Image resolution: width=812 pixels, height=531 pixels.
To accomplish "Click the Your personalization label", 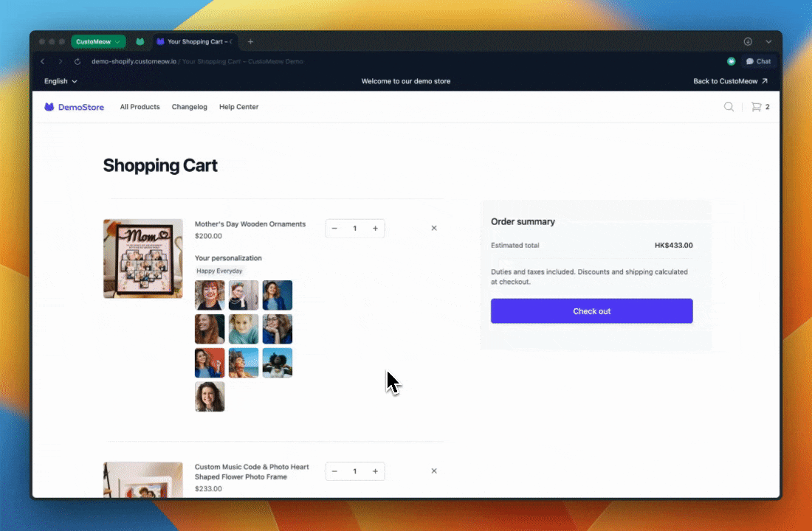I will click(x=228, y=258).
